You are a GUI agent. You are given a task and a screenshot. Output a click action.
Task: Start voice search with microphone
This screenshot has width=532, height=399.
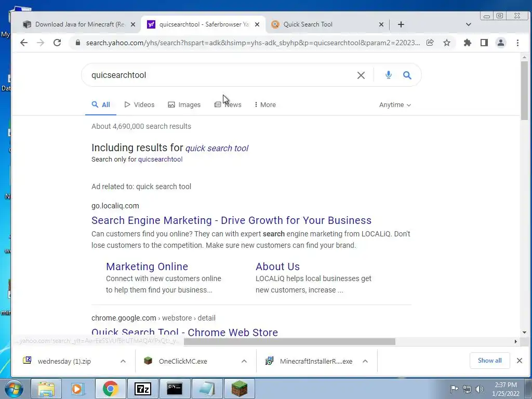pyautogui.click(x=389, y=75)
